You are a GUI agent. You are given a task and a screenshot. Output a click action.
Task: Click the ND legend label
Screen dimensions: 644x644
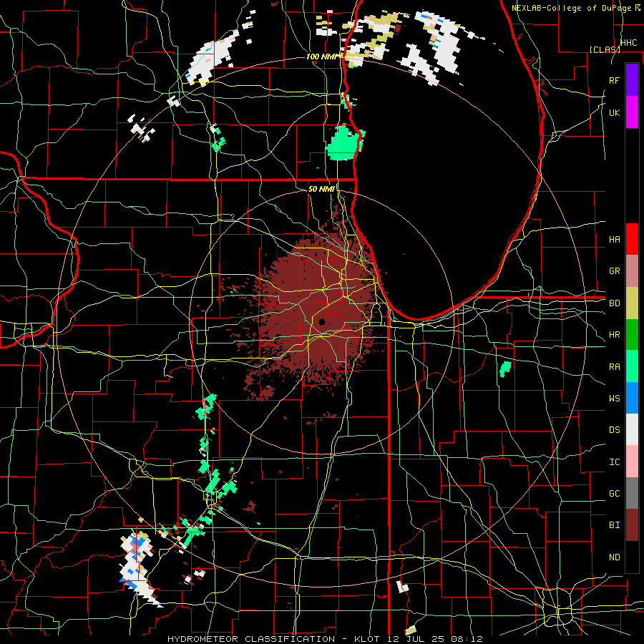click(614, 557)
